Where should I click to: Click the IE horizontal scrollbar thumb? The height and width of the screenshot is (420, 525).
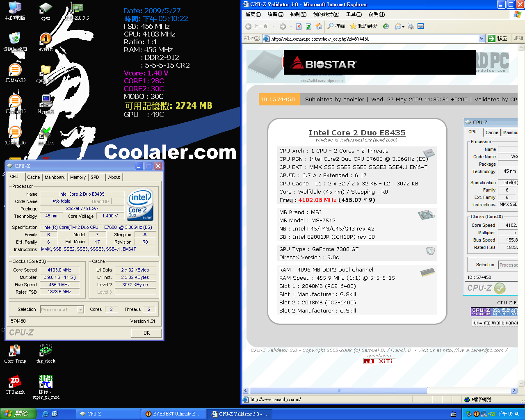[339, 390]
